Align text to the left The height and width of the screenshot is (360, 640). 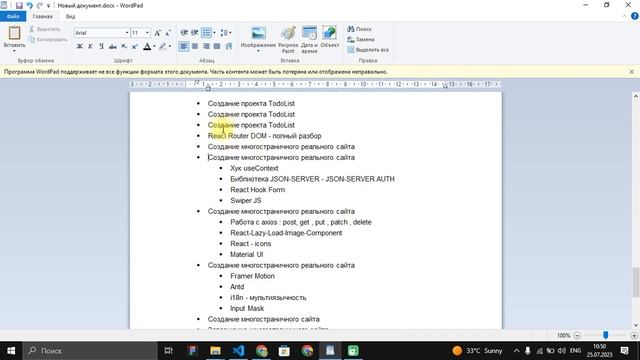pyautogui.click(x=184, y=46)
